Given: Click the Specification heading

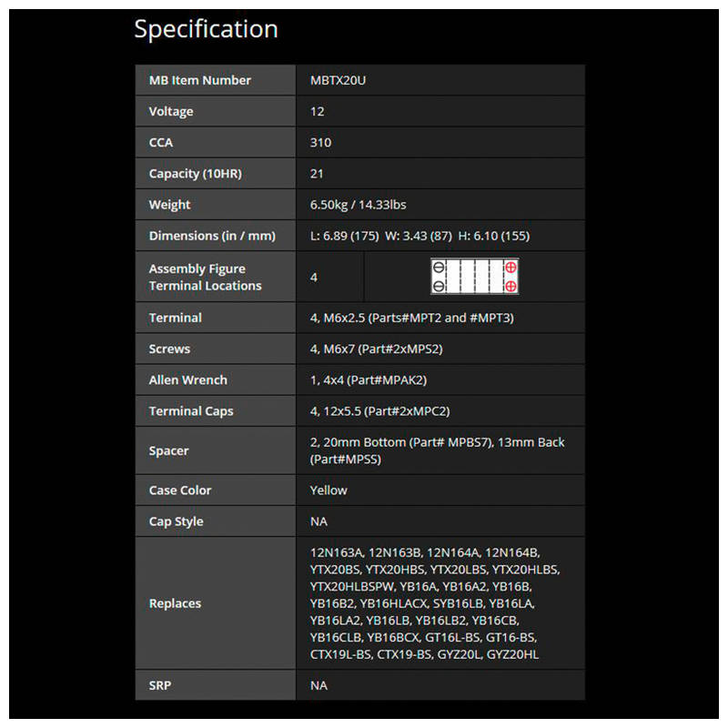Looking at the screenshot, I should coord(206,29).
